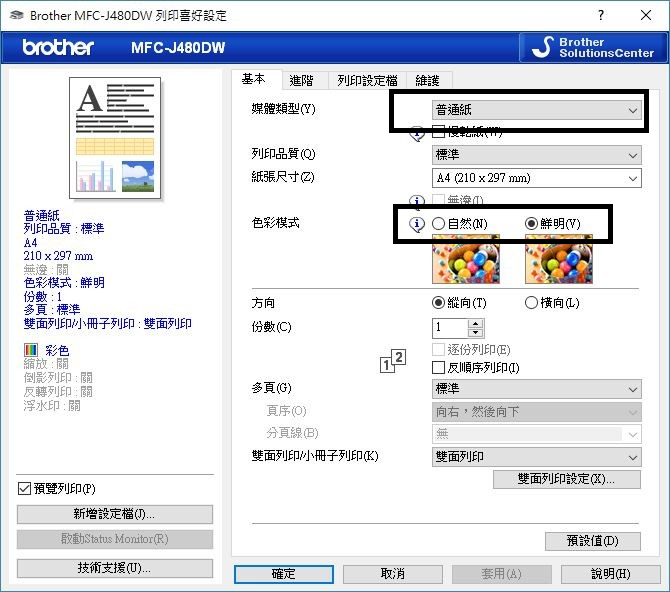The image size is (670, 592).
Task: Click the 啟動Status Monitor button
Action: pos(115,539)
